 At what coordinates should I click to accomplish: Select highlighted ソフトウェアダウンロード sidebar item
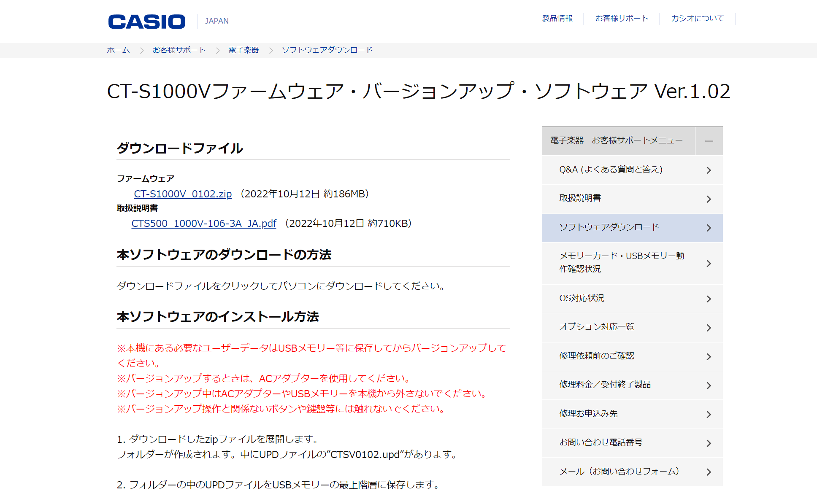pos(609,227)
